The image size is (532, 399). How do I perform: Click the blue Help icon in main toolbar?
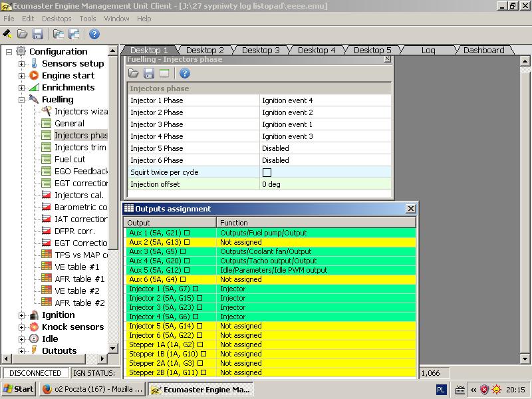click(x=94, y=34)
